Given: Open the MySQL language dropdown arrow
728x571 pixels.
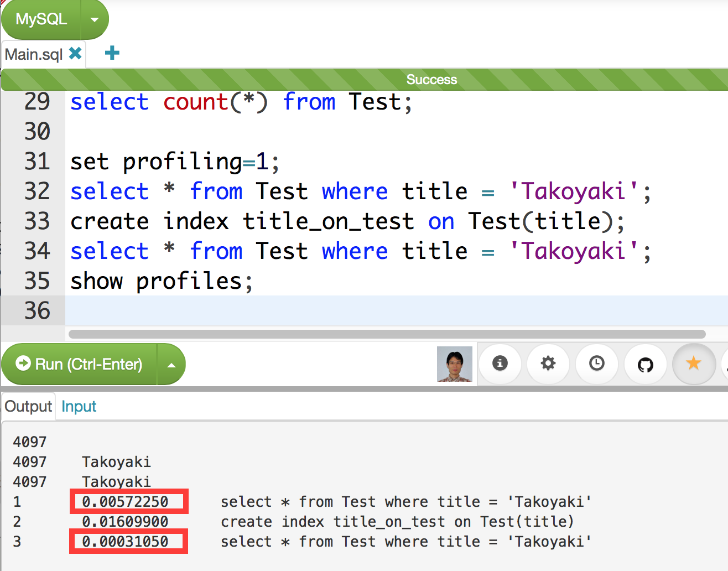Looking at the screenshot, I should tap(94, 18).
